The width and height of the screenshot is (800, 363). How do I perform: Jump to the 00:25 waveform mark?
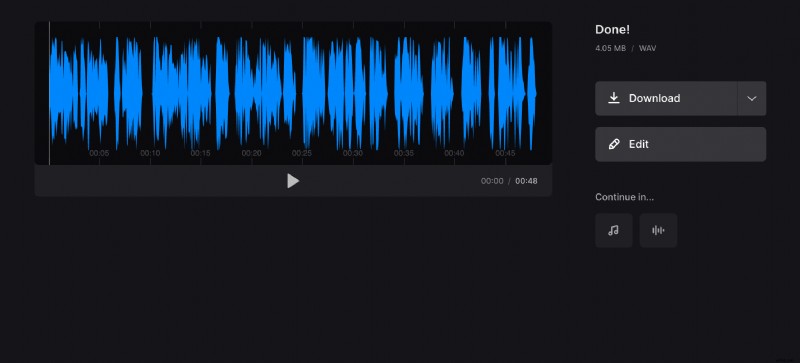302,153
